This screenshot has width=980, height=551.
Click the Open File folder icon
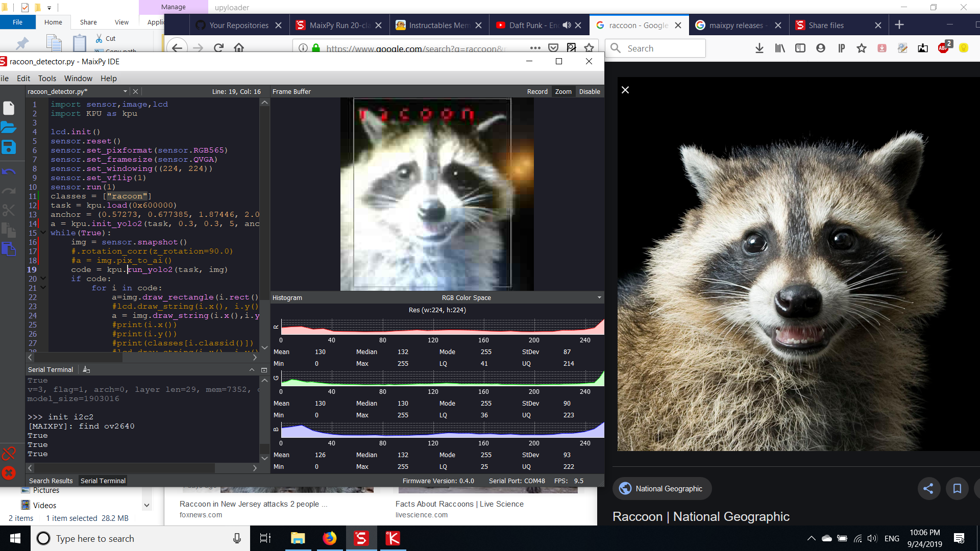[x=9, y=128]
